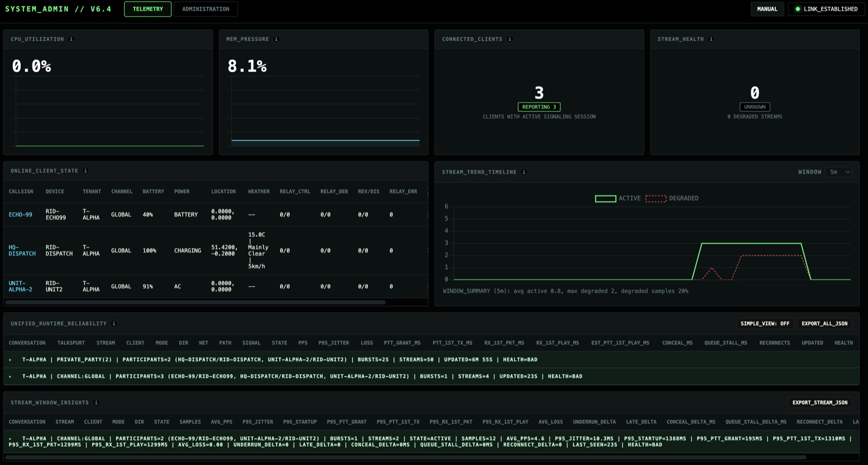Switch to the ADMINISTRATION tab

click(206, 9)
